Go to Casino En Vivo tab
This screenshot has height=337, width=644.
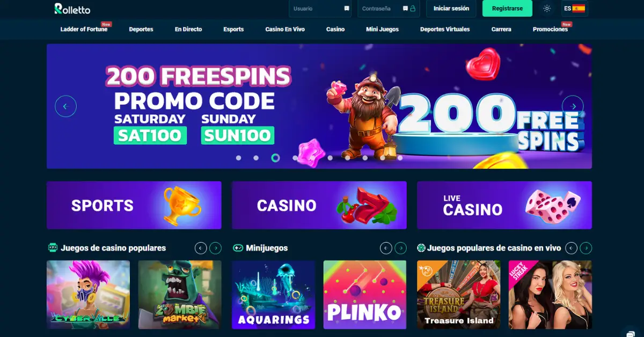pyautogui.click(x=285, y=29)
